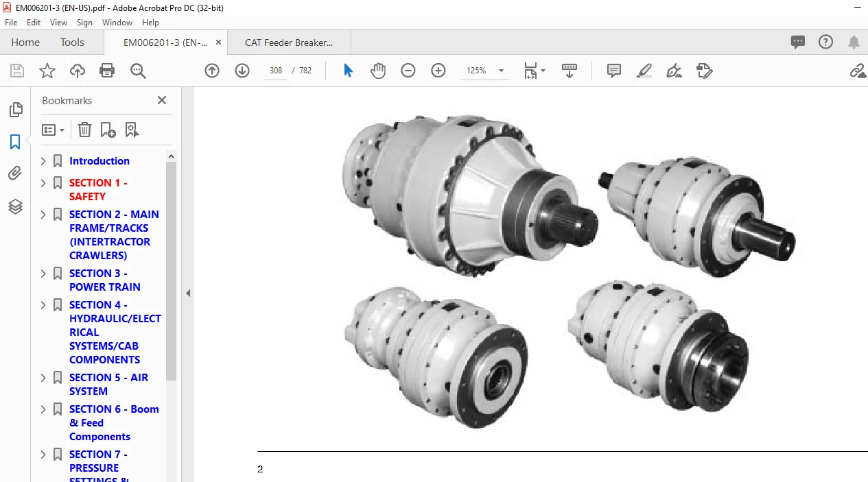Expand the Introduction bookmark
This screenshot has width=868, height=482.
[43, 161]
